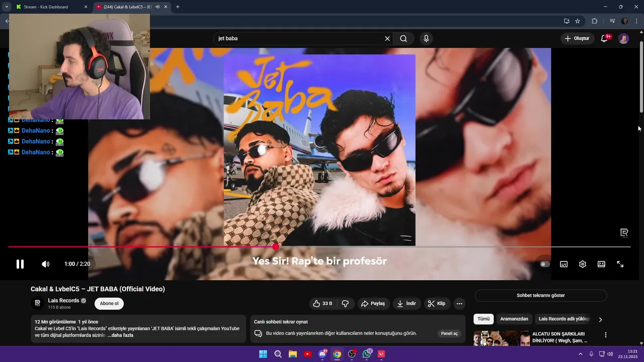Select the Lais Records adlı yükleyen chip
Image resolution: width=644 pixels, height=362 pixels.
[x=563, y=319]
